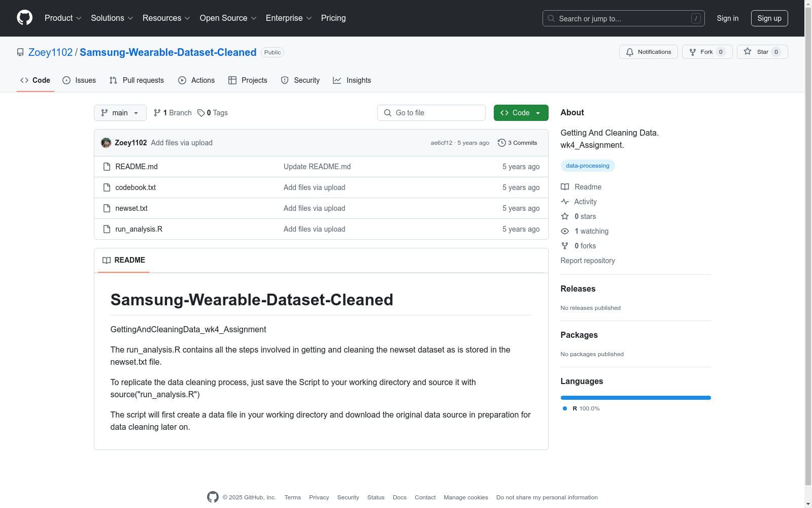The image size is (812, 508).
Task: Open the Insights tab
Action: 352,80
